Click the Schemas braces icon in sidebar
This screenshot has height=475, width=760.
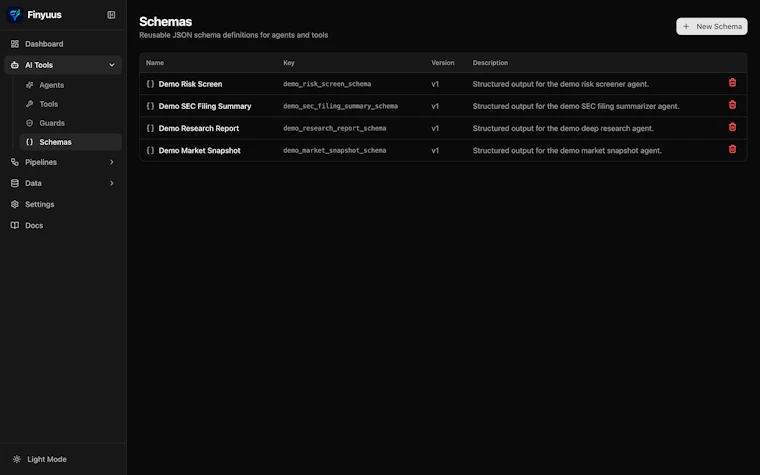pyautogui.click(x=30, y=142)
